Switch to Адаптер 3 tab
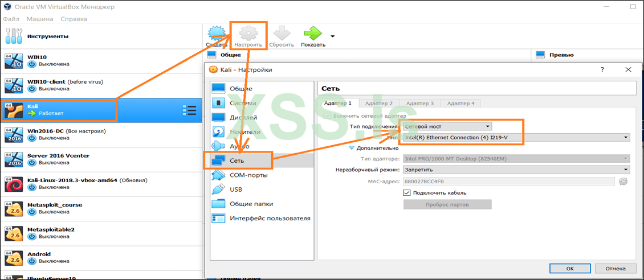The image size is (644, 280). click(x=419, y=104)
